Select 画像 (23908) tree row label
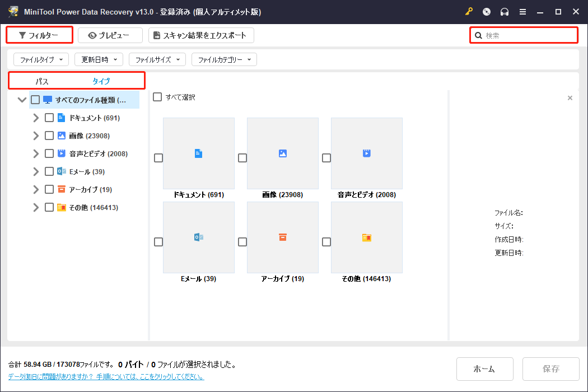Image resolution: width=588 pixels, height=392 pixels. (x=89, y=136)
